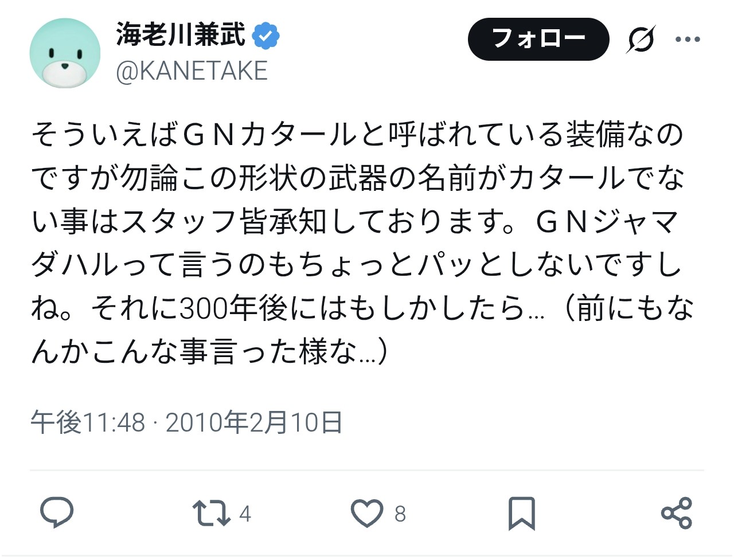Click the blue verified badge

[x=265, y=36]
